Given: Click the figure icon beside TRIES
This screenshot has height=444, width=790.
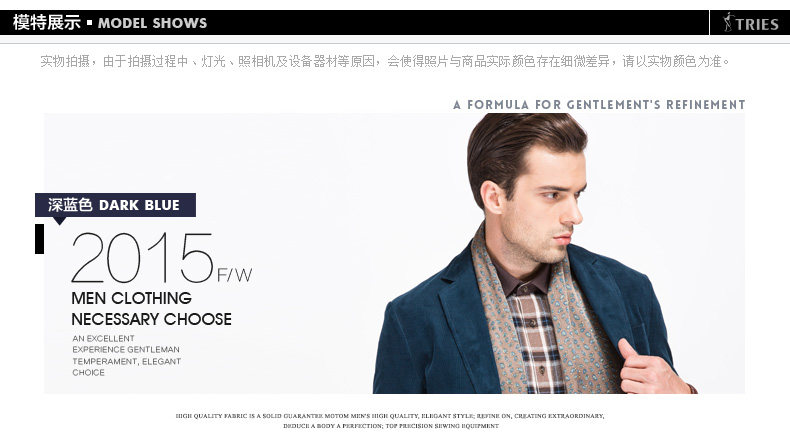Looking at the screenshot, I should tap(728, 23).
